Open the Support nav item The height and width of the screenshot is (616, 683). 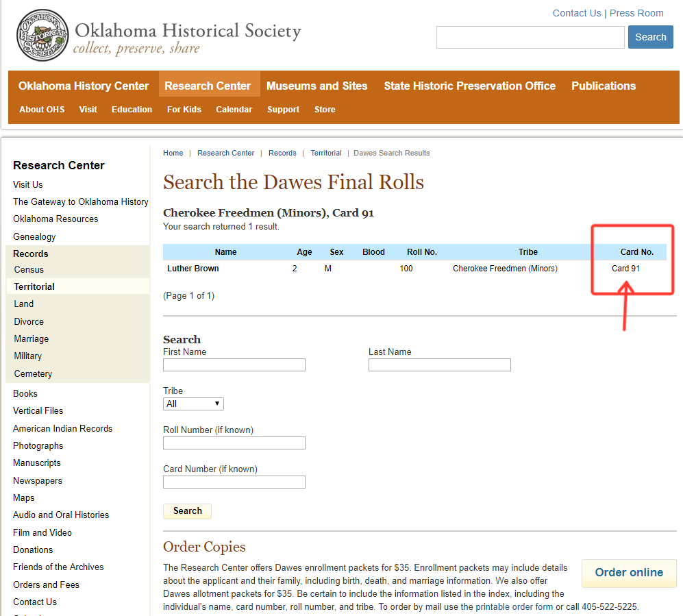tap(283, 110)
